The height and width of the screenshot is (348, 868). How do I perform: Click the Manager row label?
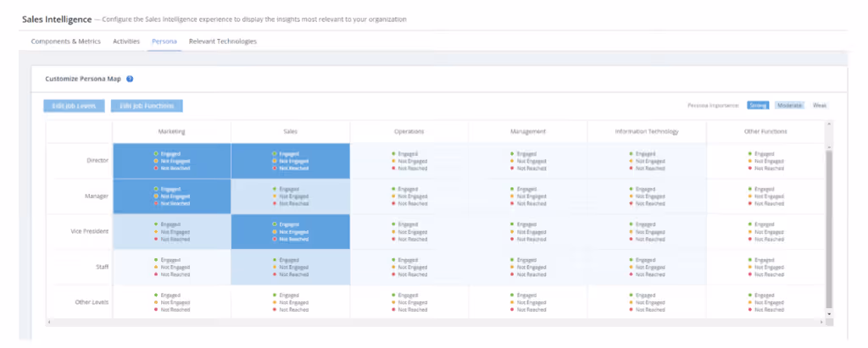pos(97,196)
